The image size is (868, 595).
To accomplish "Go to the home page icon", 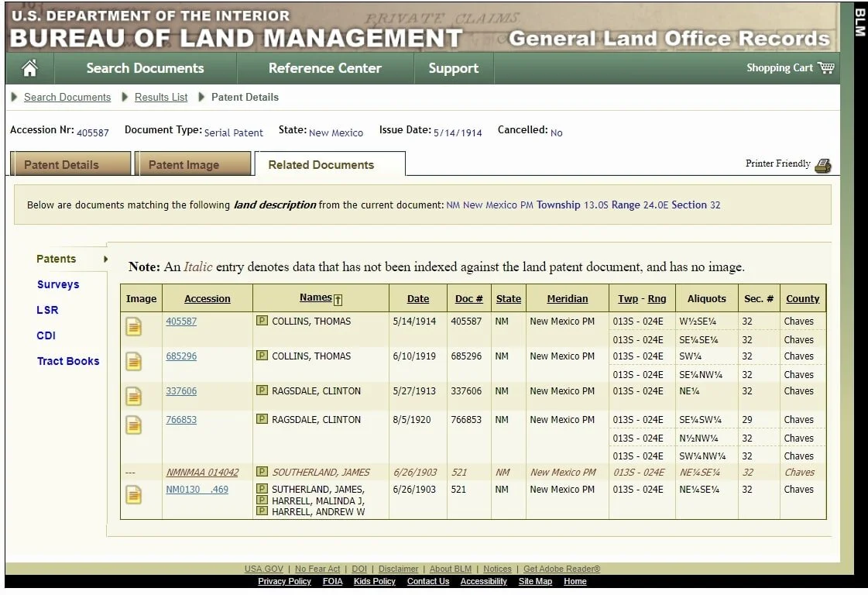I will 30,68.
